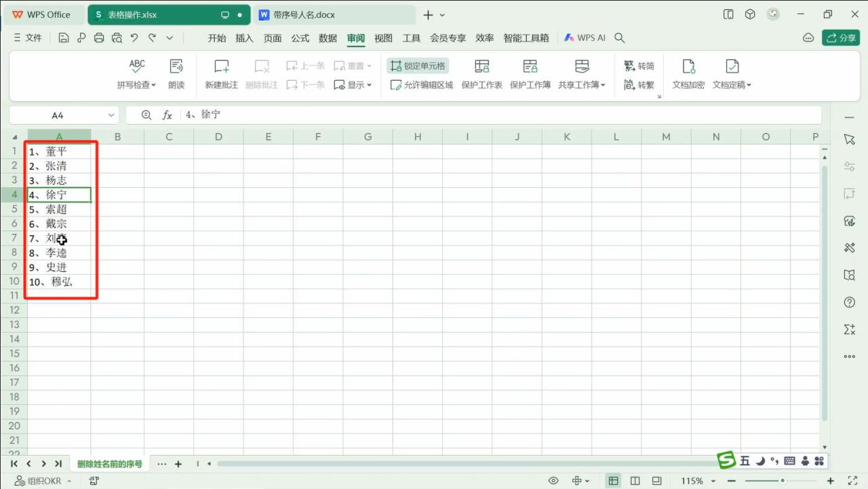Click 转繁 convert to traditional Chinese
Screen dimensions: 868x489
pyautogui.click(x=639, y=85)
